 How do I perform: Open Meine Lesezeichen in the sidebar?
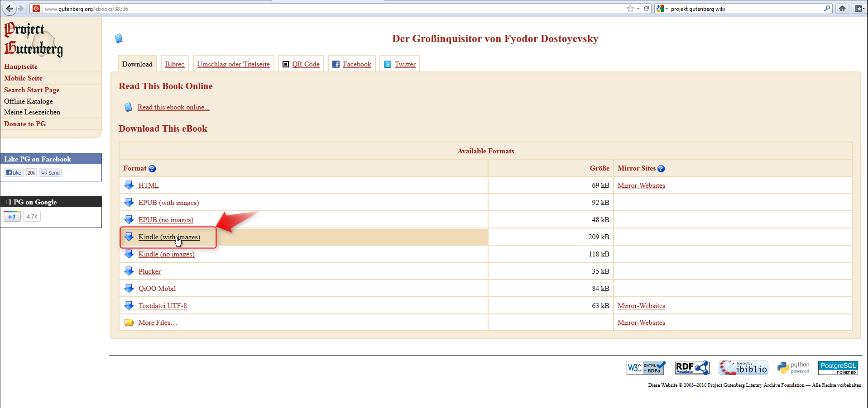click(x=32, y=112)
